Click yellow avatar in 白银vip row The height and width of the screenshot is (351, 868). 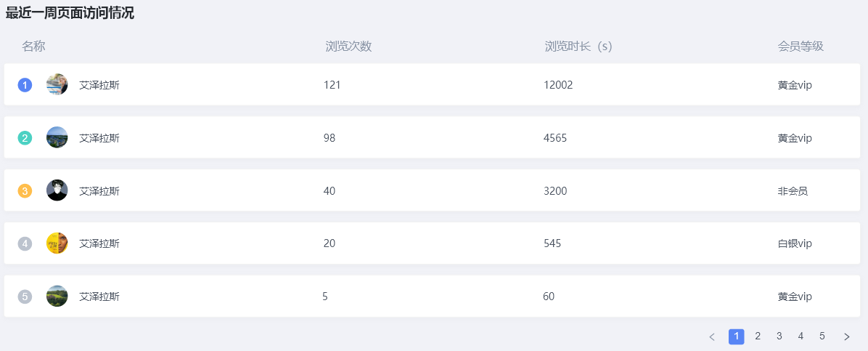[x=57, y=243]
